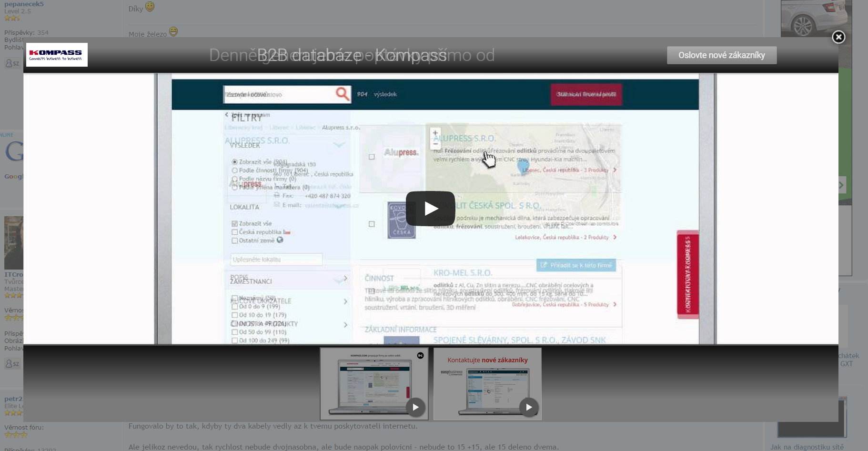Play the Kontaktujte nové zákazníky thumbnail video
The image size is (868, 451).
click(x=529, y=407)
